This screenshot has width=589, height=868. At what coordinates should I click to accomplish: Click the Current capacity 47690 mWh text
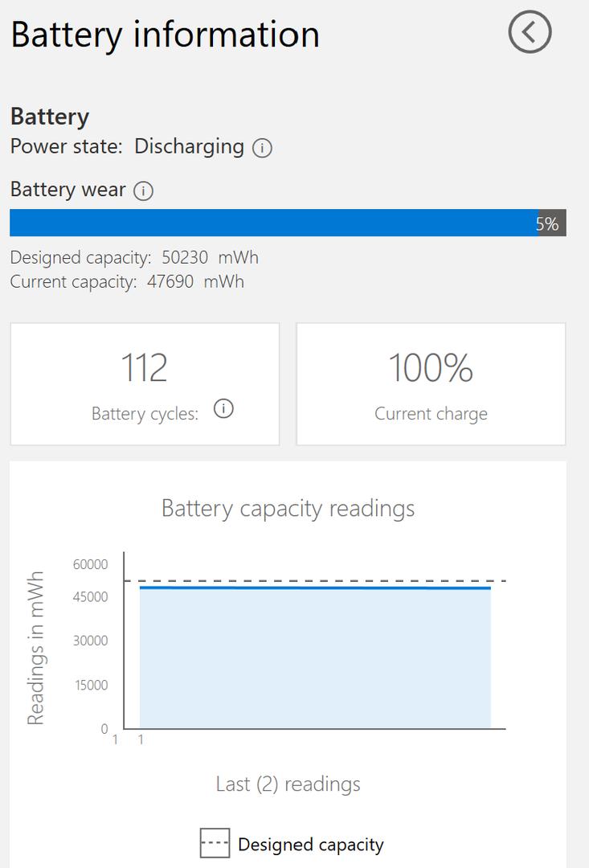click(x=127, y=281)
